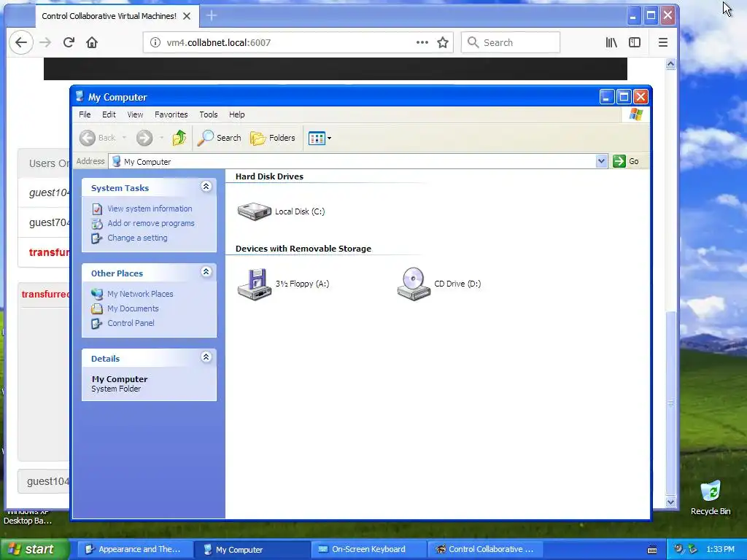The height and width of the screenshot is (560, 747).
Task: Go back in the Firefox browser
Action: (x=21, y=42)
